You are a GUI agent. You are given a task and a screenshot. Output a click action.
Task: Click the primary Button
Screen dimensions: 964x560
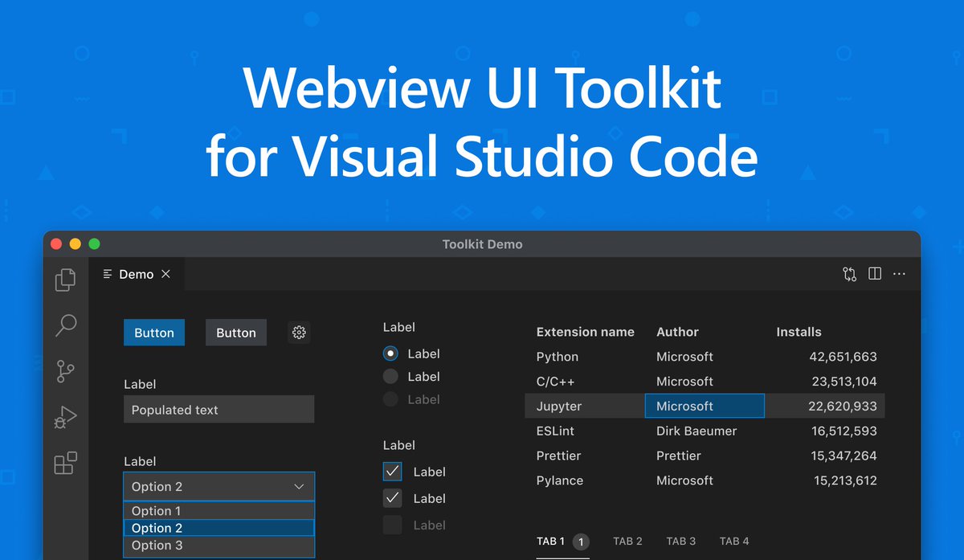[x=153, y=332]
